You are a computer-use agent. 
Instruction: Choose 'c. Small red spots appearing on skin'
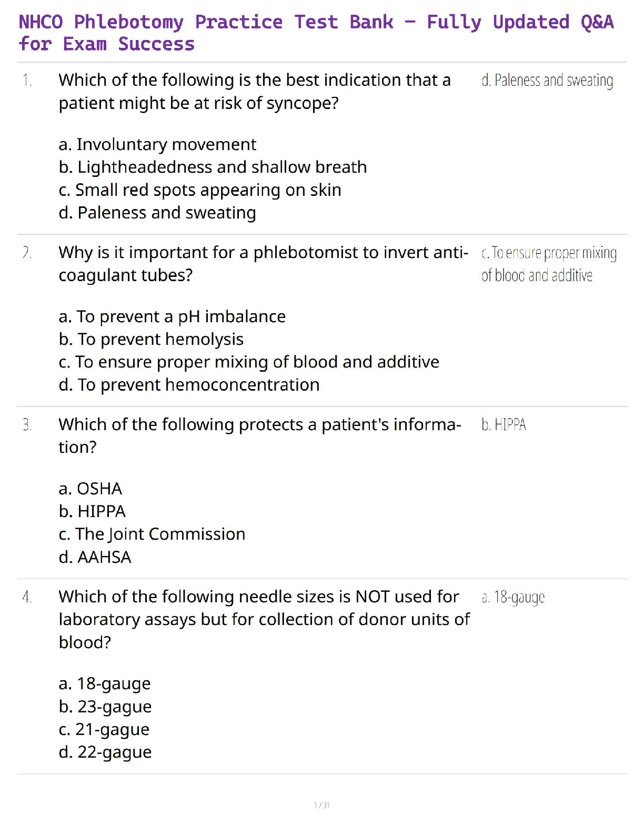[200, 190]
